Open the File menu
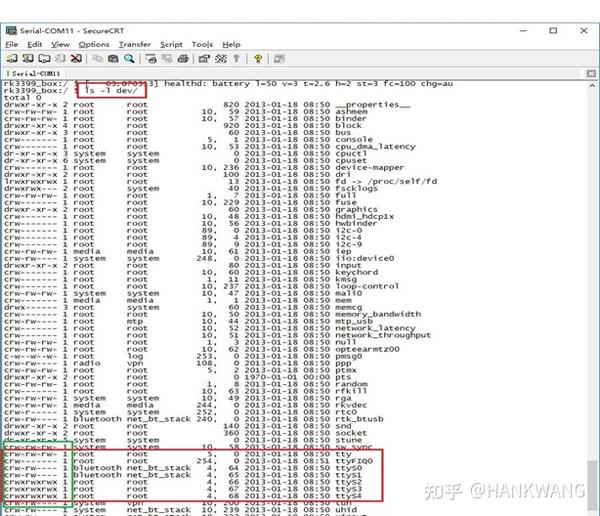 11,44
